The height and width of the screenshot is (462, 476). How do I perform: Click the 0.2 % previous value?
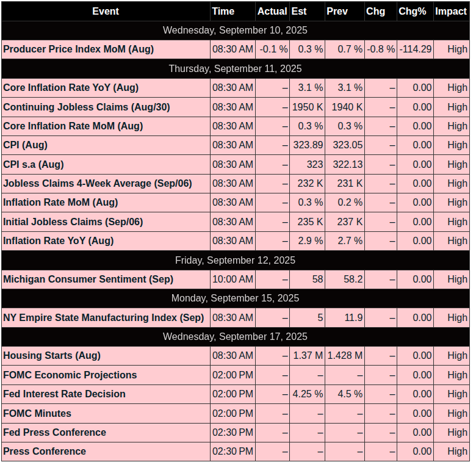(350, 203)
